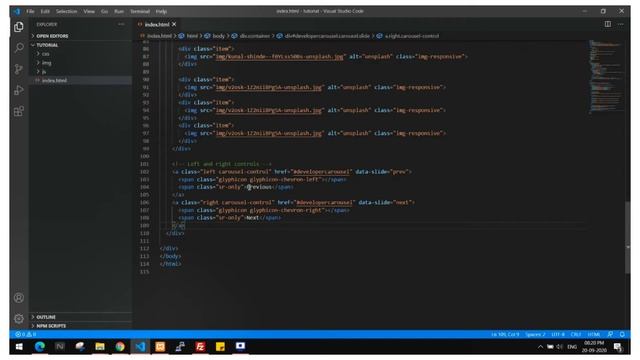Click the Ln 109, Col 9 status item
This screenshot has height=360, width=640.
pyautogui.click(x=505, y=334)
